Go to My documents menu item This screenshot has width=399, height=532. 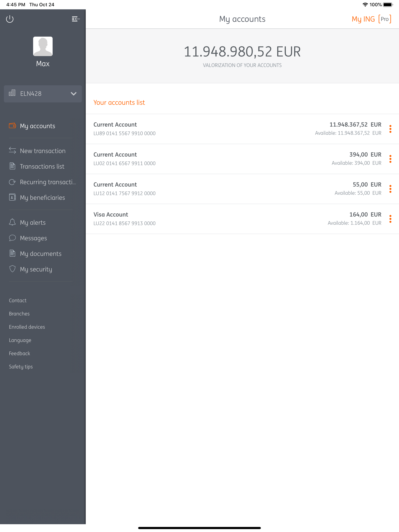(41, 254)
